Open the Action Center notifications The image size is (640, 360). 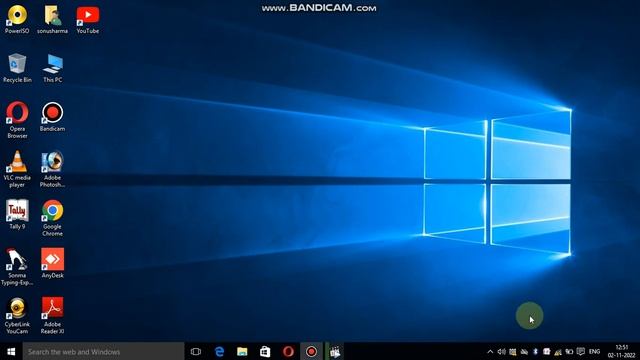581,351
